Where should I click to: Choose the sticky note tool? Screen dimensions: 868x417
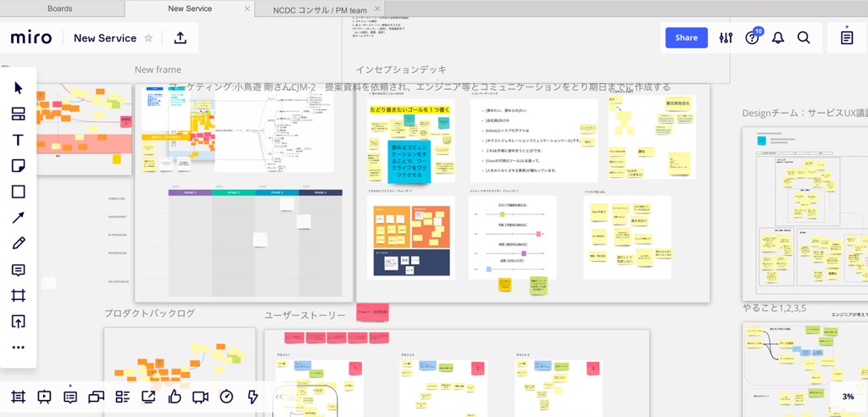[x=19, y=166]
